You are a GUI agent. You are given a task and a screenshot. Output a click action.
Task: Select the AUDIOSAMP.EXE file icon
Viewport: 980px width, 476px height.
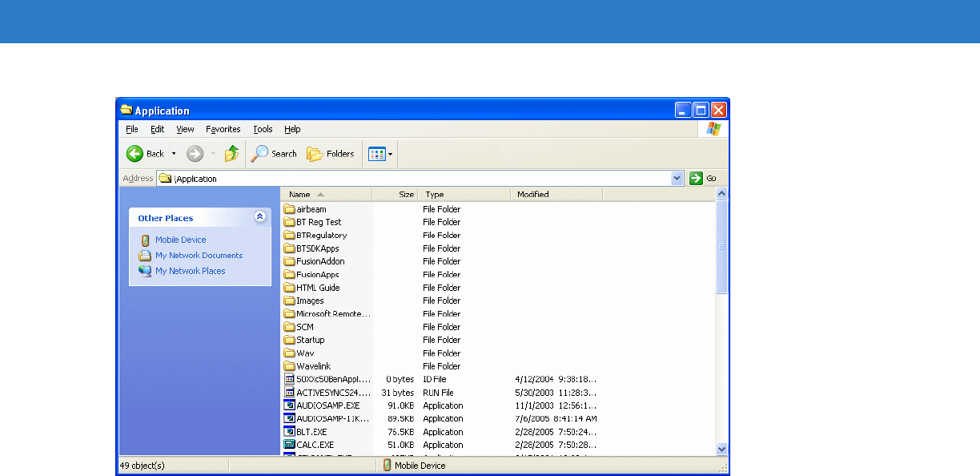290,405
